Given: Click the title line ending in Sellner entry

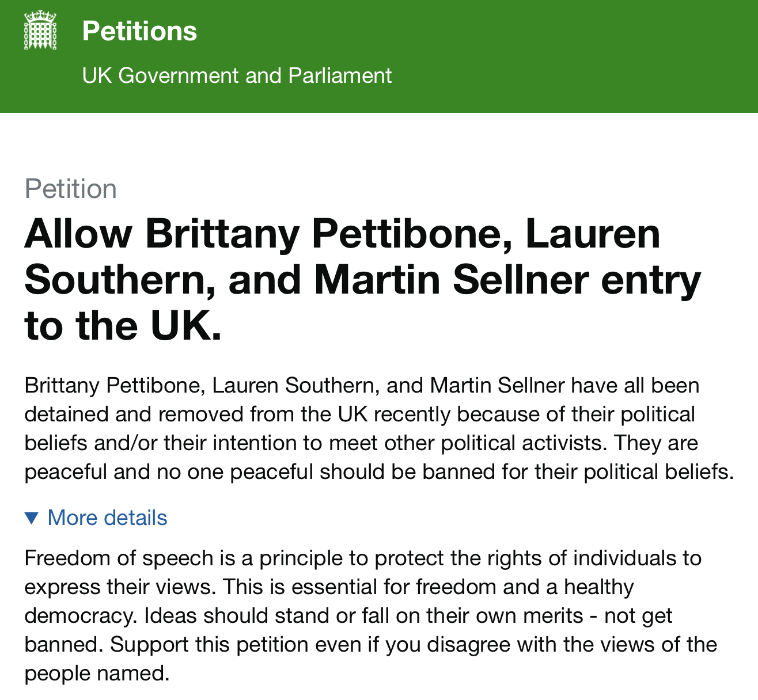Looking at the screenshot, I should point(363,280).
